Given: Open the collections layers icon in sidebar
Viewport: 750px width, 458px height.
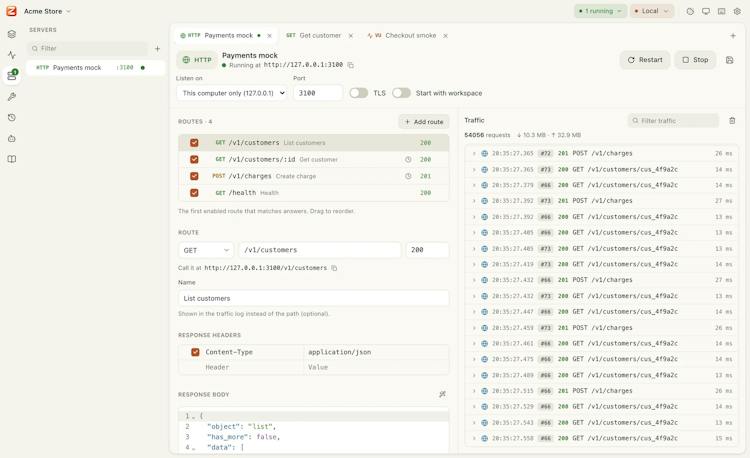Looking at the screenshot, I should pyautogui.click(x=12, y=34).
